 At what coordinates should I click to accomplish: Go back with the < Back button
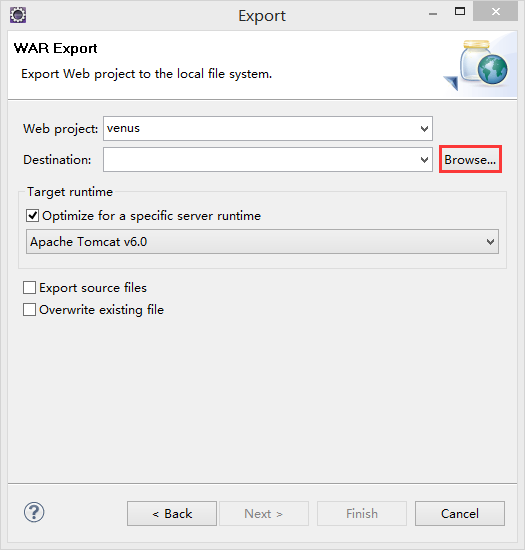(172, 514)
